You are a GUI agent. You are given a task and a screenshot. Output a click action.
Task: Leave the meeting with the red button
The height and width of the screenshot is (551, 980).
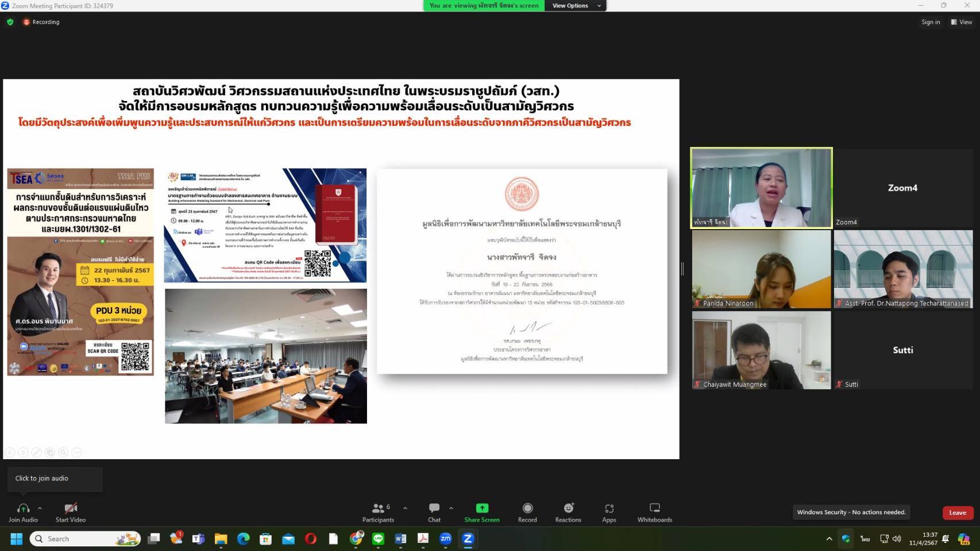(957, 513)
